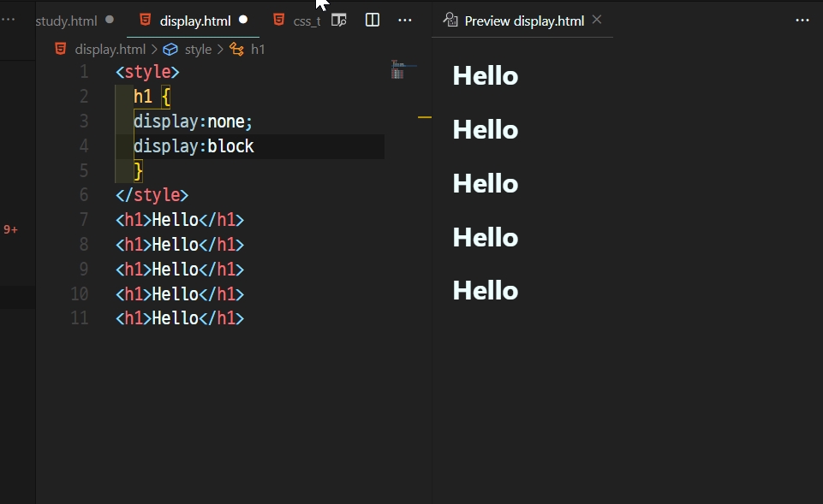Click the 9+ badge in activity bar
This screenshot has width=823, height=504.
10,229
